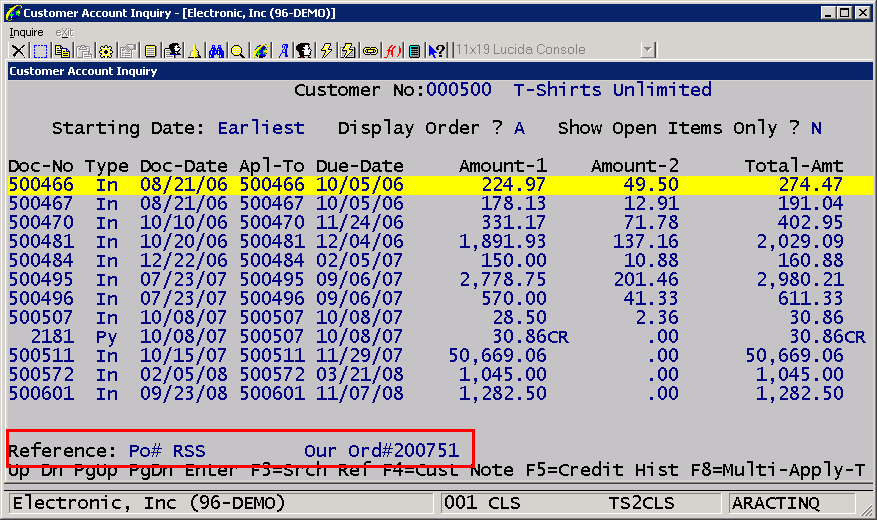Click the context help arrow-question icon

click(x=437, y=51)
